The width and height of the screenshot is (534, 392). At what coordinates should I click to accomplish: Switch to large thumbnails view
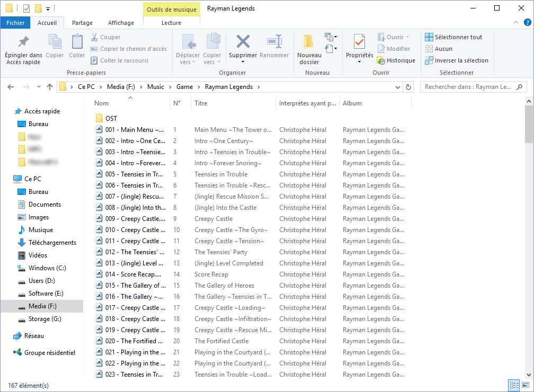pos(525,385)
